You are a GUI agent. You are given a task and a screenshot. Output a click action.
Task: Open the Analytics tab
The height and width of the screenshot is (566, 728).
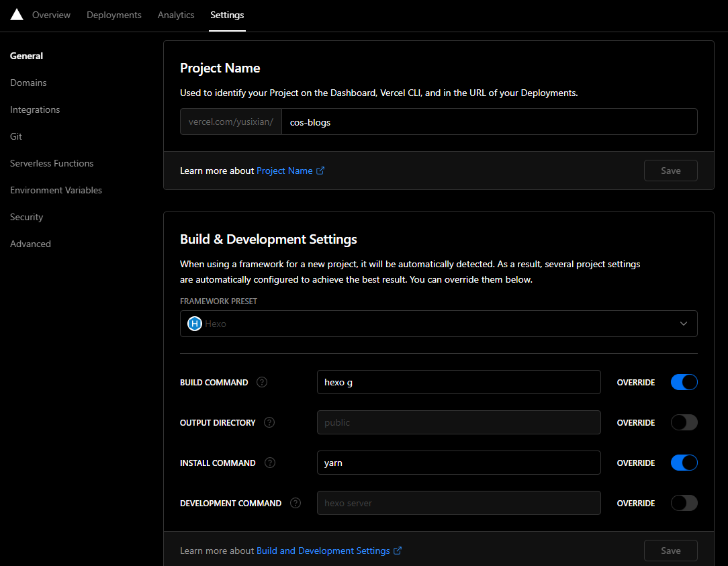coord(176,15)
